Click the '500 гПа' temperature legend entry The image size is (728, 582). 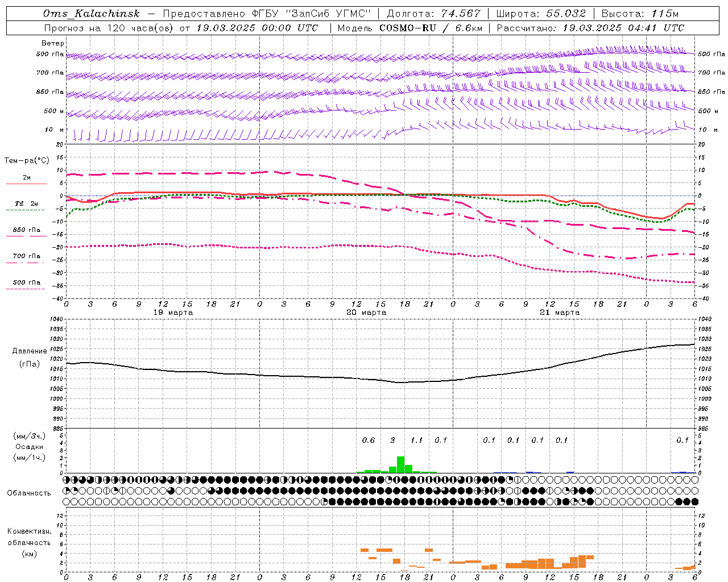click(26, 282)
